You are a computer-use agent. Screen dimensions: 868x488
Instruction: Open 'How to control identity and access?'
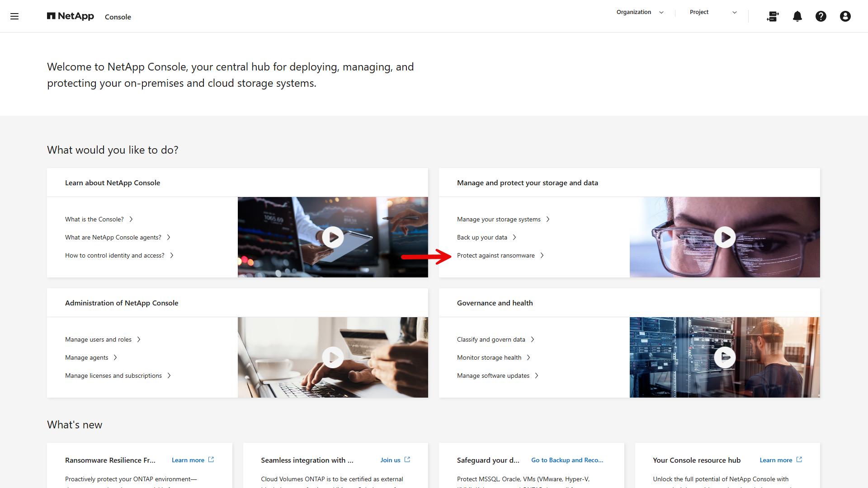point(119,255)
